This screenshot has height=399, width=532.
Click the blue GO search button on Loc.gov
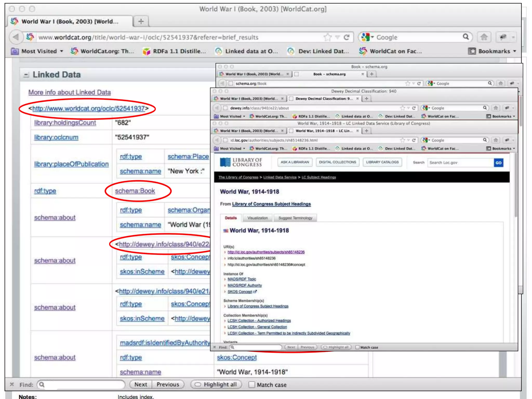498,163
